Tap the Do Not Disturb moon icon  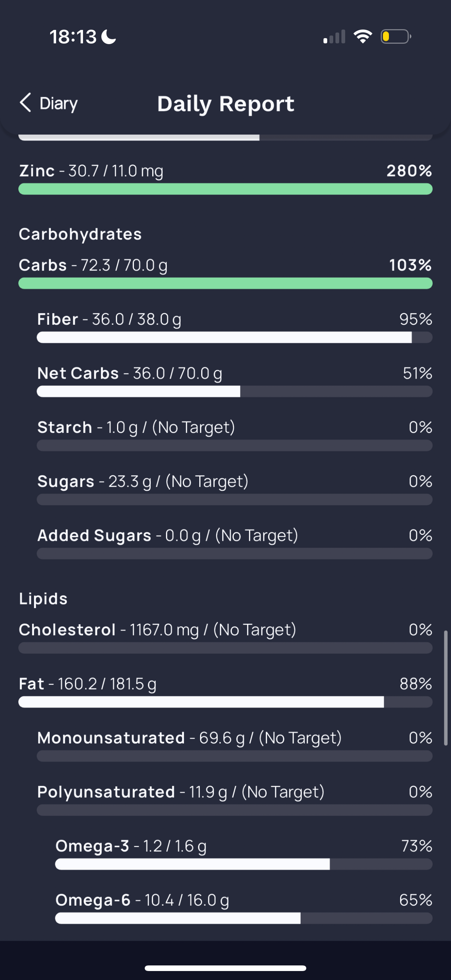(x=109, y=37)
